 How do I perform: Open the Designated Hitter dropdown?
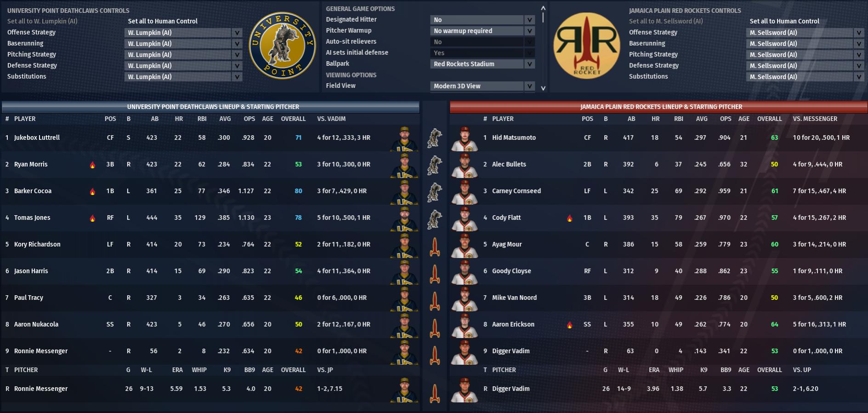click(482, 20)
